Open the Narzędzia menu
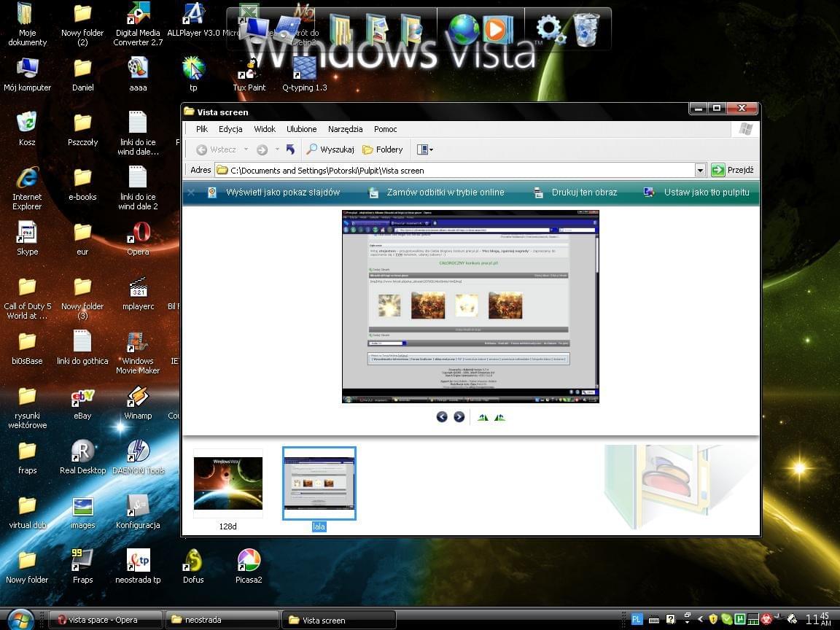 point(345,129)
